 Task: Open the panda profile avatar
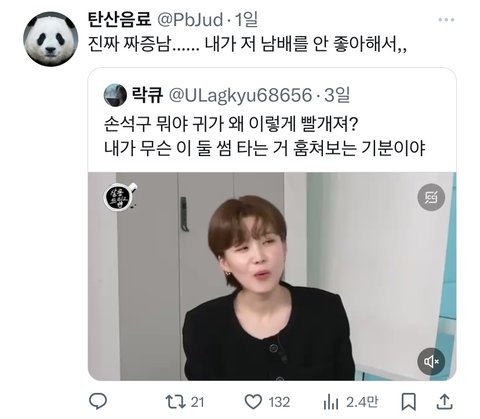tap(50, 39)
